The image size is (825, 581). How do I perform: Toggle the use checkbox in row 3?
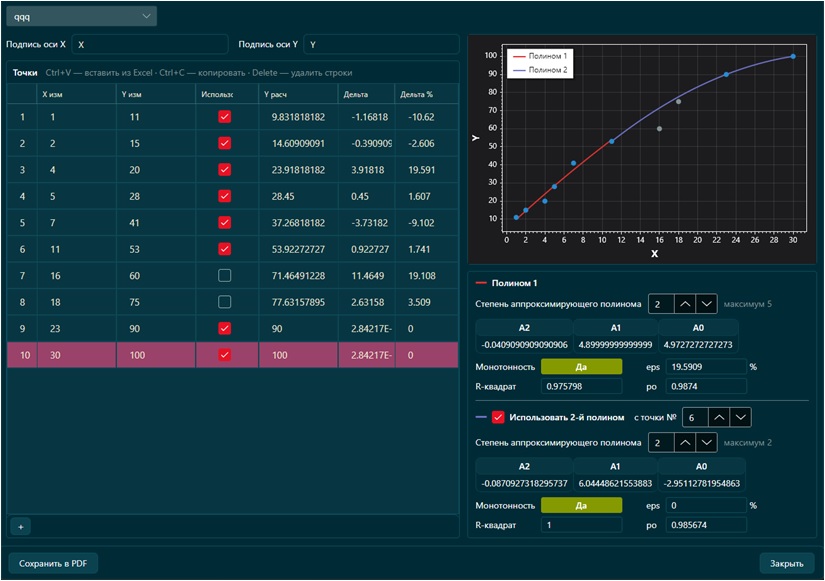click(x=225, y=169)
